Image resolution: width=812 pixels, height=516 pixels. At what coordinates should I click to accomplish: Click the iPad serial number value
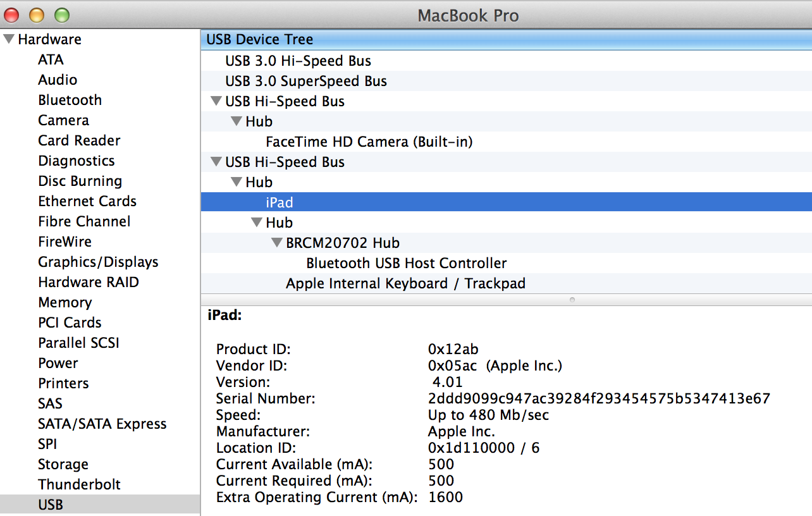[x=599, y=398]
